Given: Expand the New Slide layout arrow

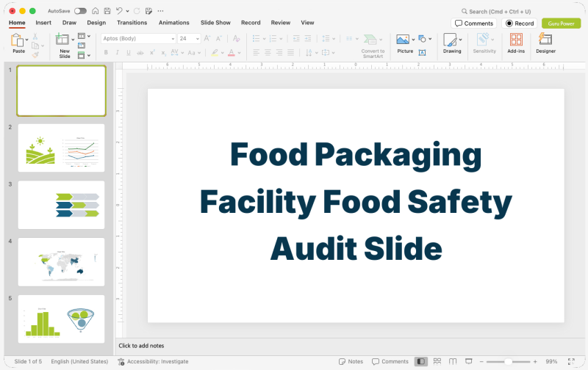Looking at the screenshot, I should click(x=73, y=40).
